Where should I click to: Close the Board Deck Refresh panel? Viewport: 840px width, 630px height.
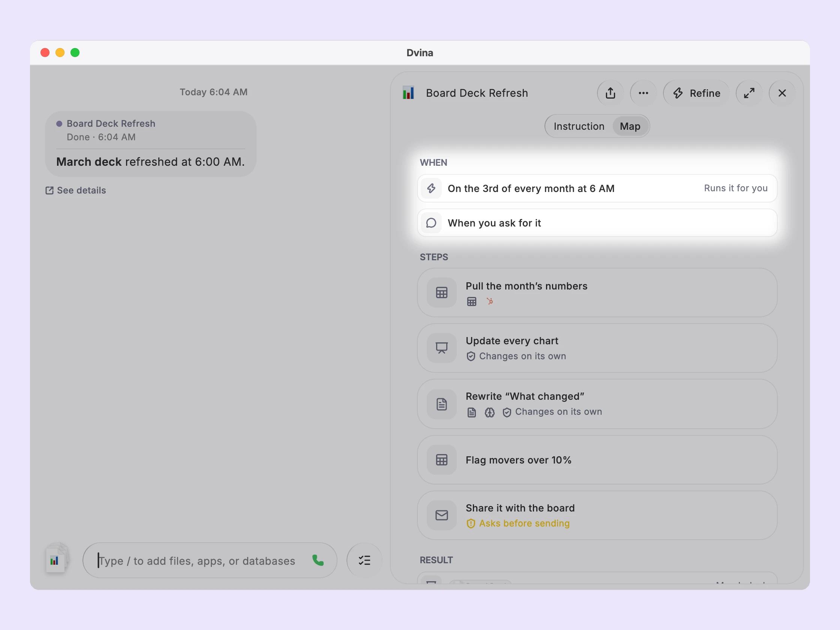[782, 93]
